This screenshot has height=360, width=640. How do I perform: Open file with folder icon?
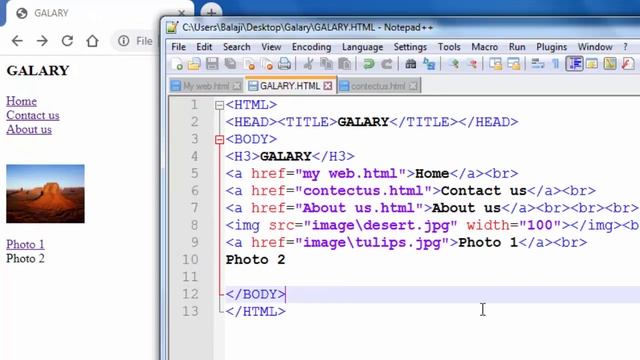[194, 64]
